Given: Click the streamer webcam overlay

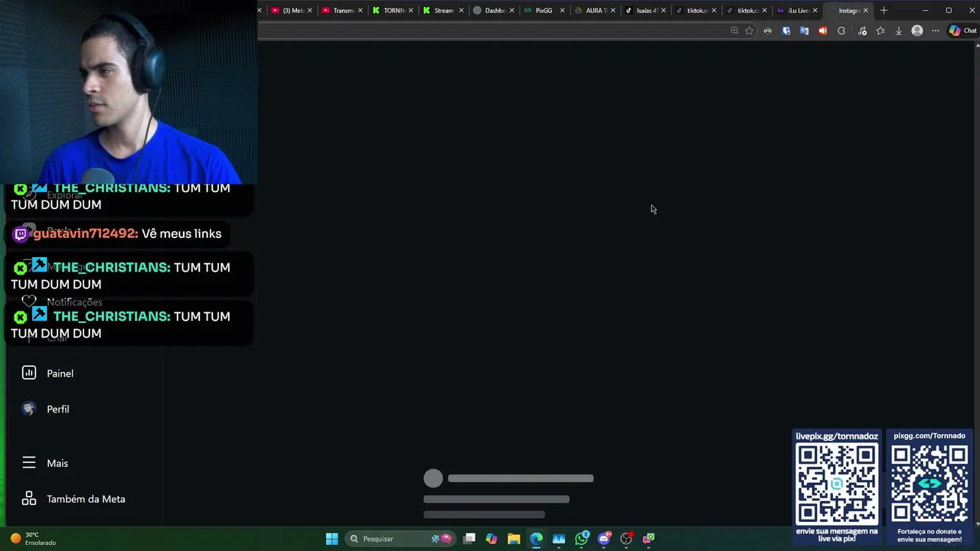Looking at the screenshot, I should (129, 92).
